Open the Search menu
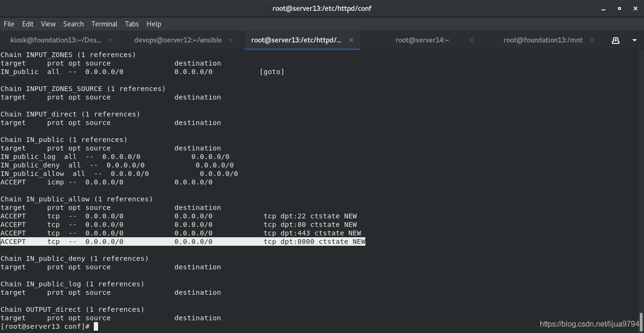This screenshot has height=333, width=644. tap(74, 24)
